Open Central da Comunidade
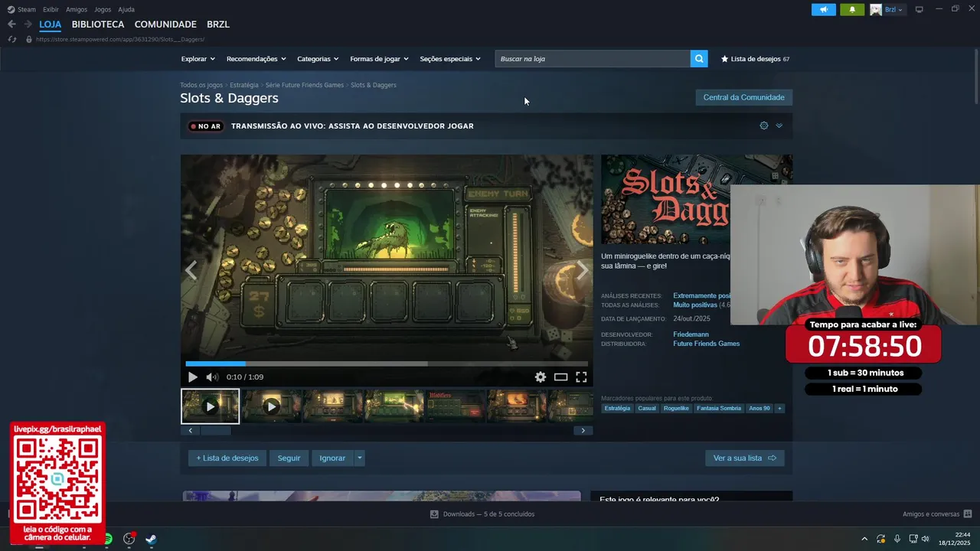This screenshot has width=980, height=551. (x=743, y=97)
